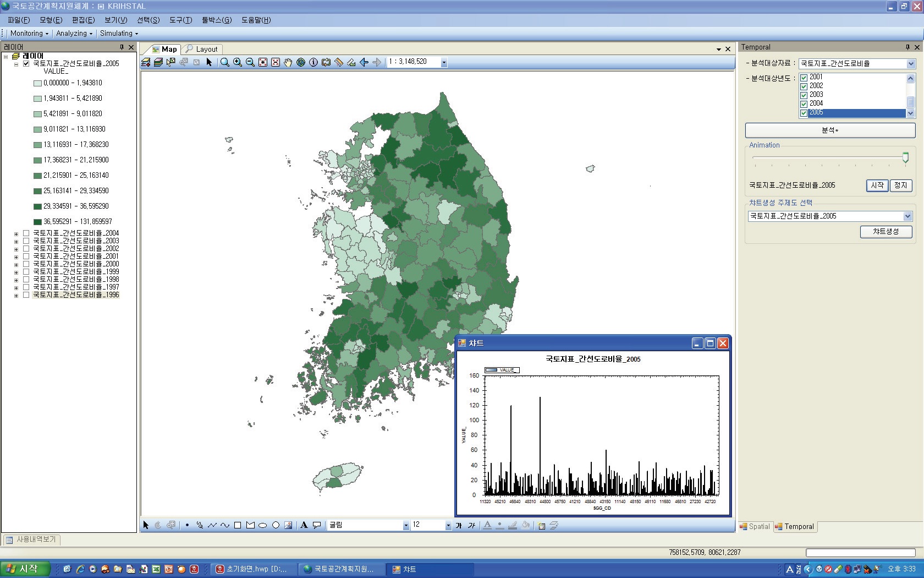Image resolution: width=924 pixels, height=578 pixels.
Task: Open the 툴박스(G) menu
Action: pyautogui.click(x=217, y=20)
